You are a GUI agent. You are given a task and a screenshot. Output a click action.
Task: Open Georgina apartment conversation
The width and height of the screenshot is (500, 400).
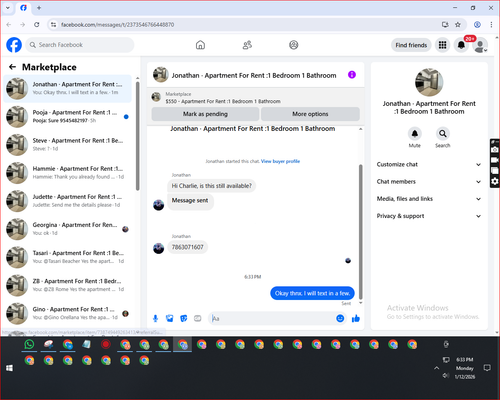coord(68,229)
